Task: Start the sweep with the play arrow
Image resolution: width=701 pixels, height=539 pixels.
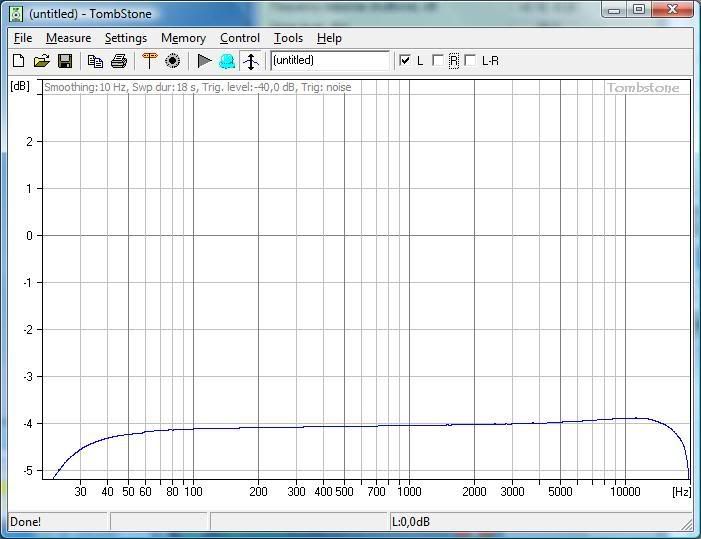Action: 204,61
